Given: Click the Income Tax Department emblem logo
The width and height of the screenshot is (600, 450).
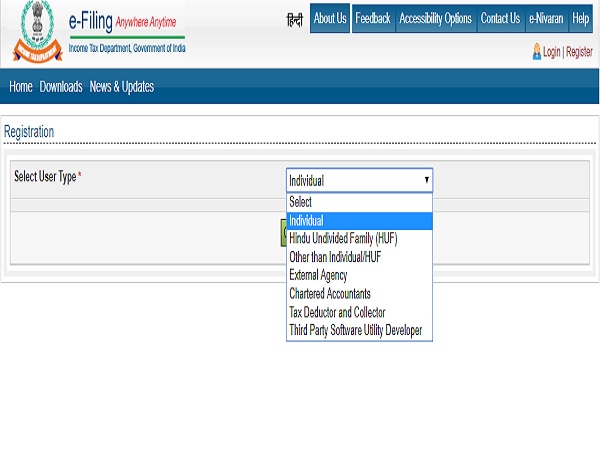Looking at the screenshot, I should (38, 31).
